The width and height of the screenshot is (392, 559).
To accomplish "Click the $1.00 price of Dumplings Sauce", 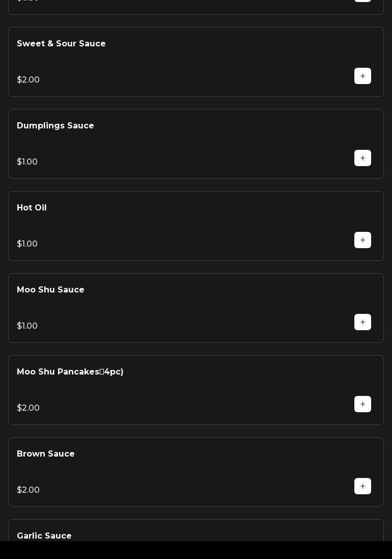I will [27, 162].
